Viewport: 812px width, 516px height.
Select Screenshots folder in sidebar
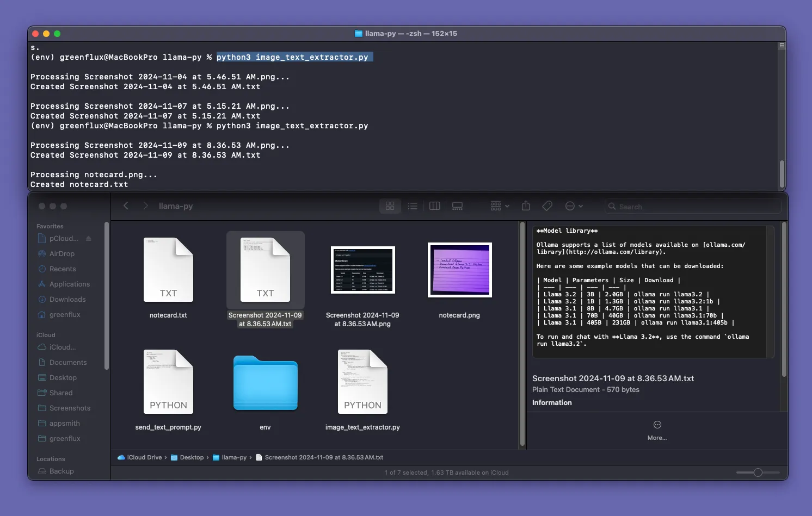[70, 408]
